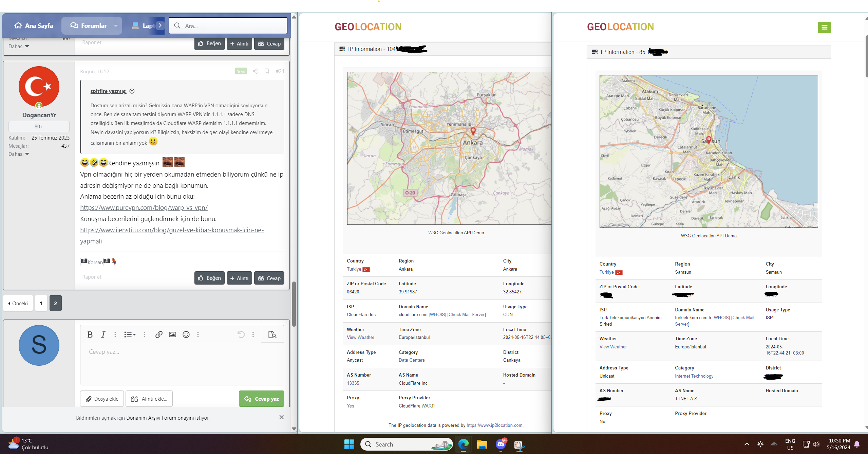Click the Bold formatting icon
Viewport: 868px width, 454px height.
(x=90, y=334)
